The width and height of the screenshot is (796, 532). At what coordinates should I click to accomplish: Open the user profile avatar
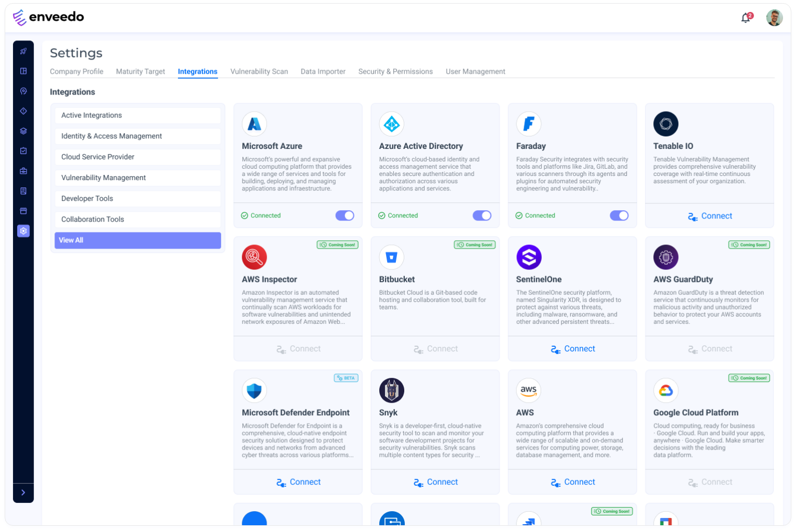click(774, 18)
